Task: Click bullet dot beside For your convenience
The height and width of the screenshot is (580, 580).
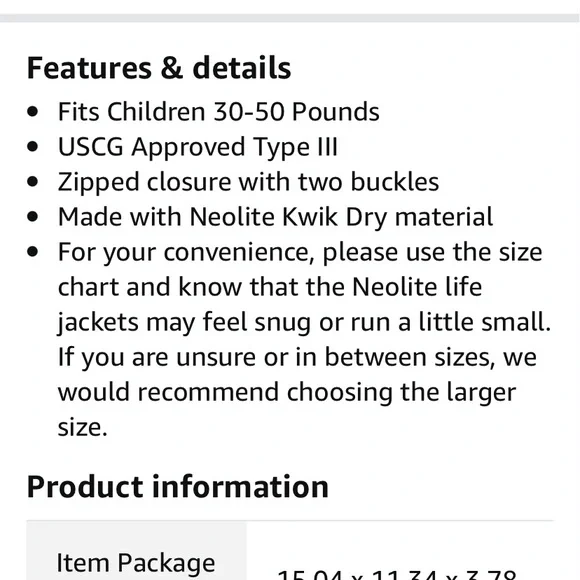Action: click(33, 252)
